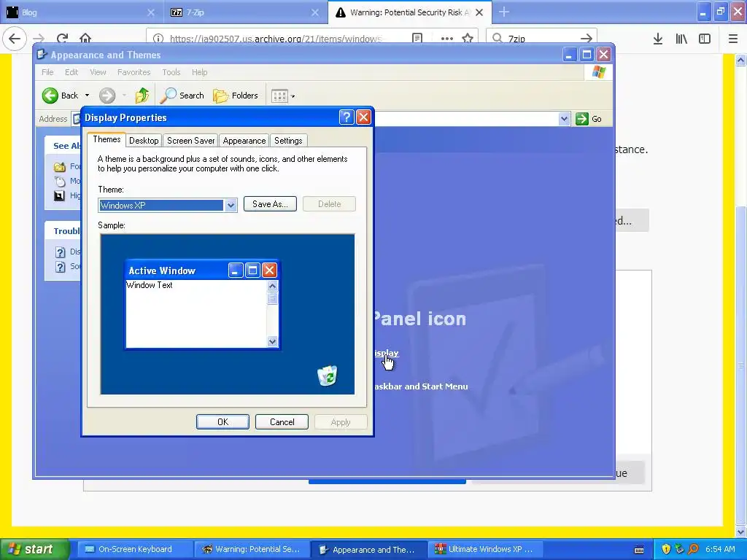The width and height of the screenshot is (747, 560).
Task: Switch to the Blog browser tab
Action: 81,12
